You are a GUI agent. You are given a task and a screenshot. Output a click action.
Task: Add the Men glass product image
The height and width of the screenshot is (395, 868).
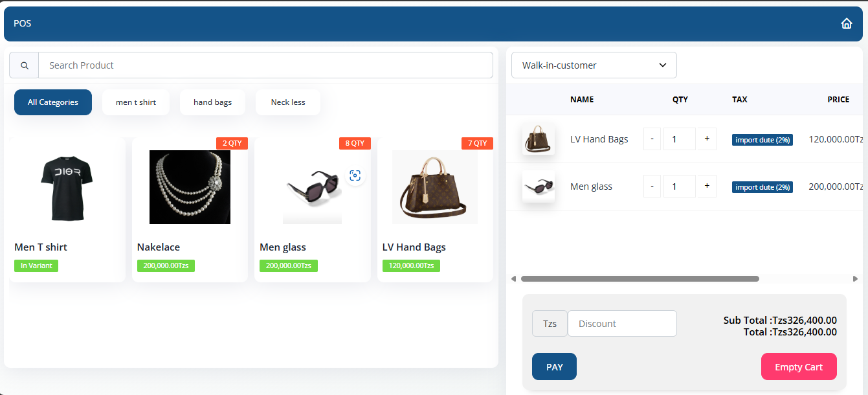click(313, 187)
